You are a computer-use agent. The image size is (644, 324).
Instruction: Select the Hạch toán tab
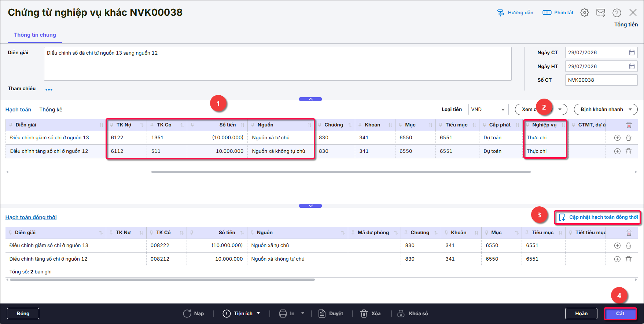18,110
